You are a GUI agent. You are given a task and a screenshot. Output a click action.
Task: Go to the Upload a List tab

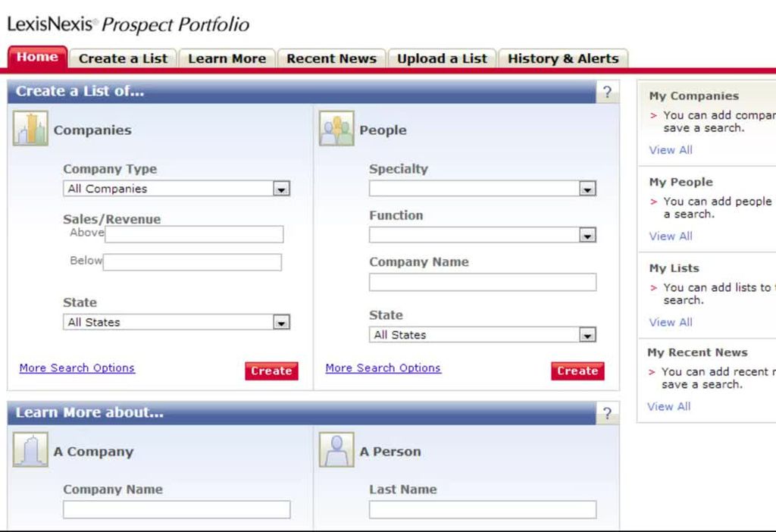(x=442, y=58)
